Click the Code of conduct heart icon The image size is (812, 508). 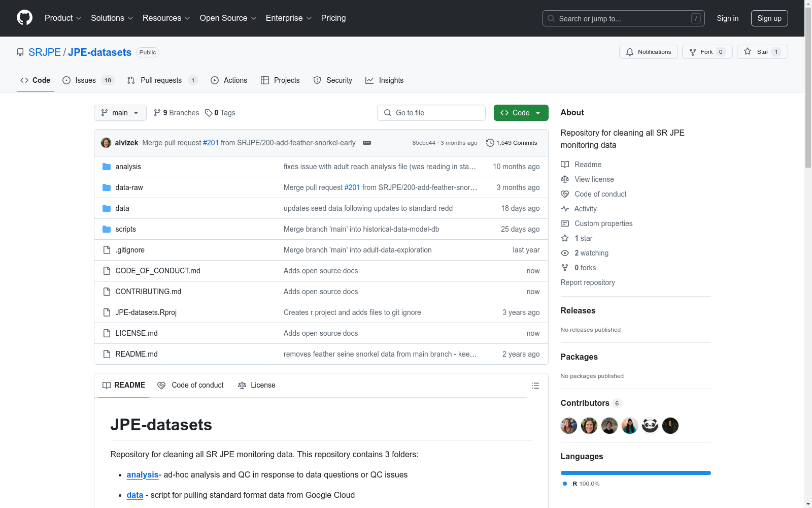pos(565,194)
